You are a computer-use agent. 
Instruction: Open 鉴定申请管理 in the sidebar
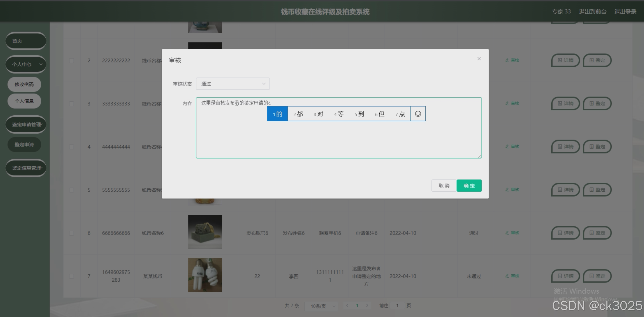click(26, 124)
